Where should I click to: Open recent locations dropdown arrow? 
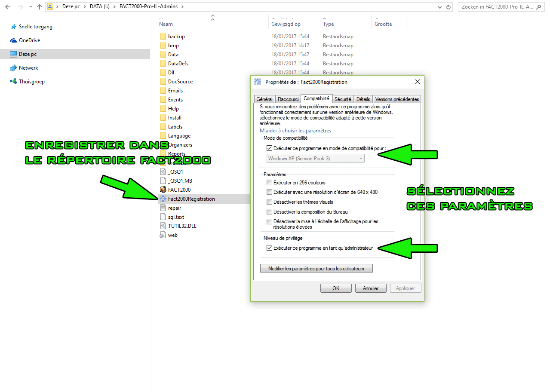click(30, 7)
